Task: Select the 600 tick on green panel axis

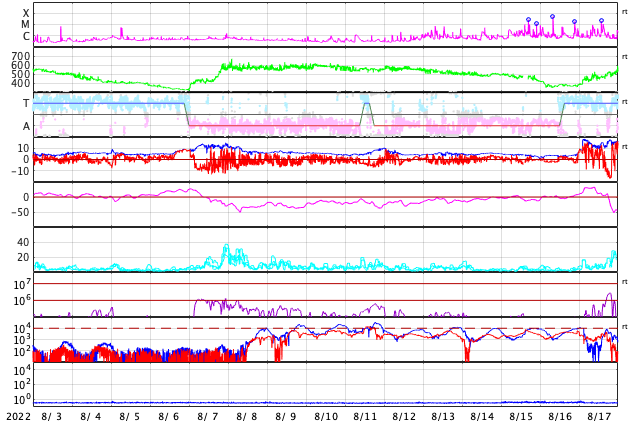Action: [21, 65]
